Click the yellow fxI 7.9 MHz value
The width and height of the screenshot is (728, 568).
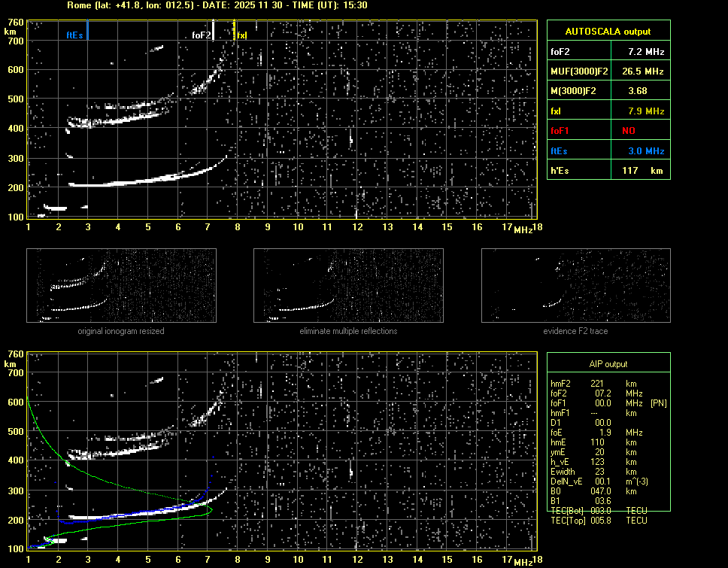coord(646,111)
